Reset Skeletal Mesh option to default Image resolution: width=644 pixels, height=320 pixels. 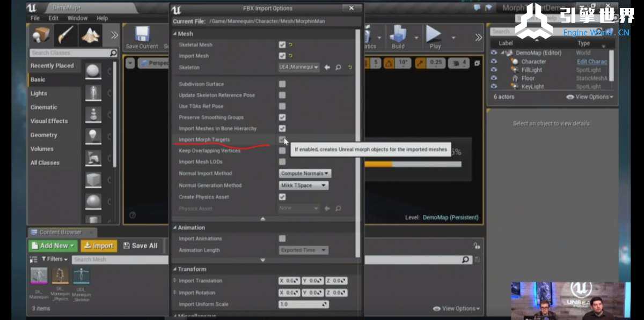pyautogui.click(x=291, y=44)
